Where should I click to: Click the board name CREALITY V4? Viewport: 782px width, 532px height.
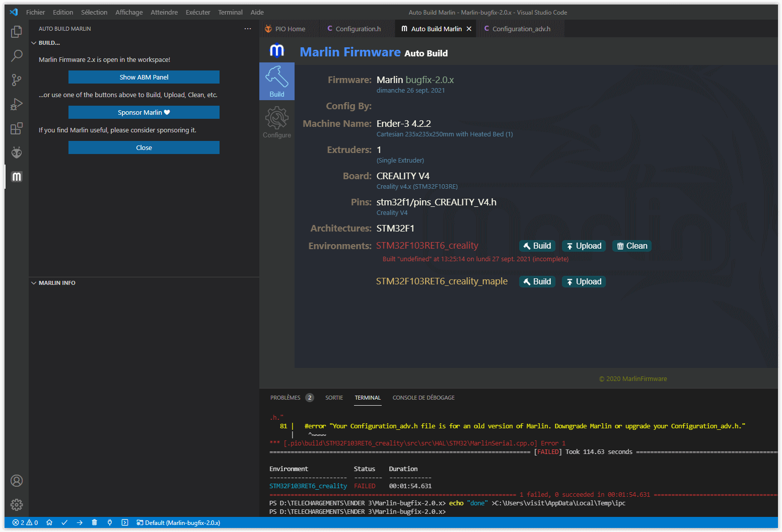click(x=403, y=176)
